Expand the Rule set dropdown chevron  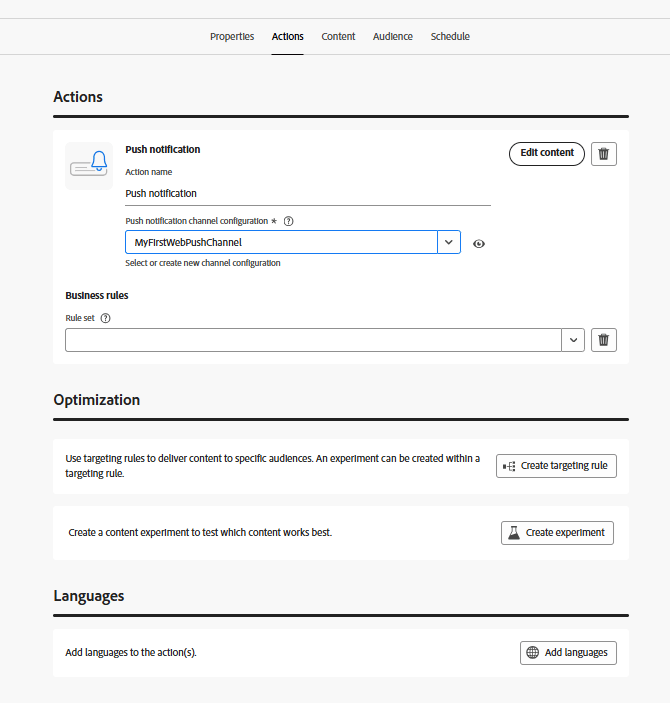pos(574,340)
